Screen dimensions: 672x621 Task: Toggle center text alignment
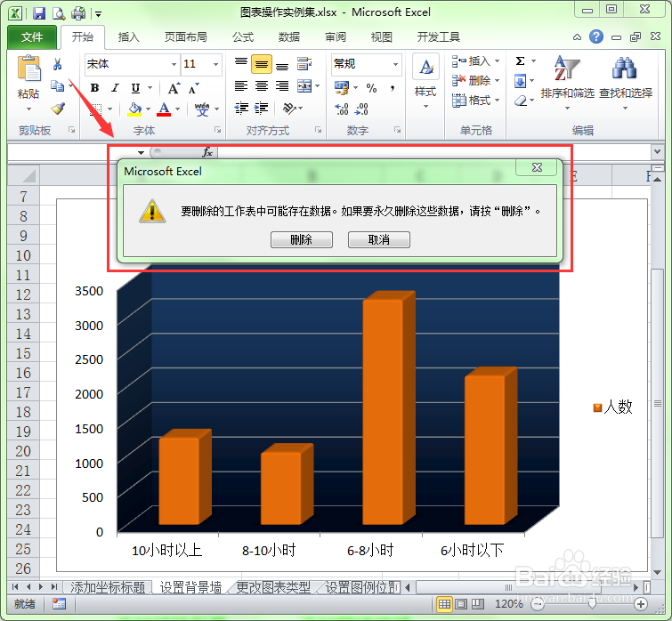[262, 86]
